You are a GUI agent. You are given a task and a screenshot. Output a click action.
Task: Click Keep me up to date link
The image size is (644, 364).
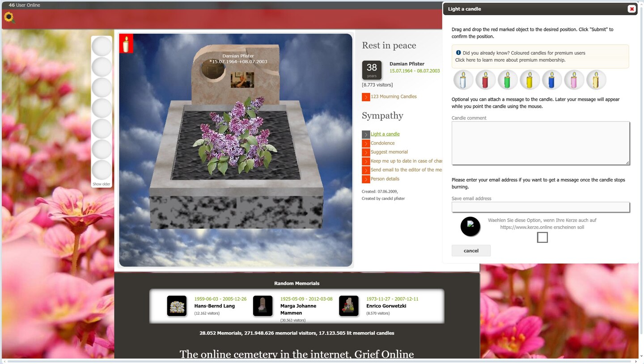coord(406,161)
